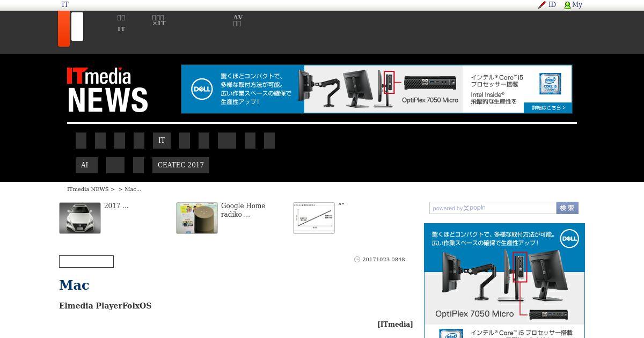Viewport: 644px width, 338px height.
Task: Click the IT link at top left
Action: (65, 5)
